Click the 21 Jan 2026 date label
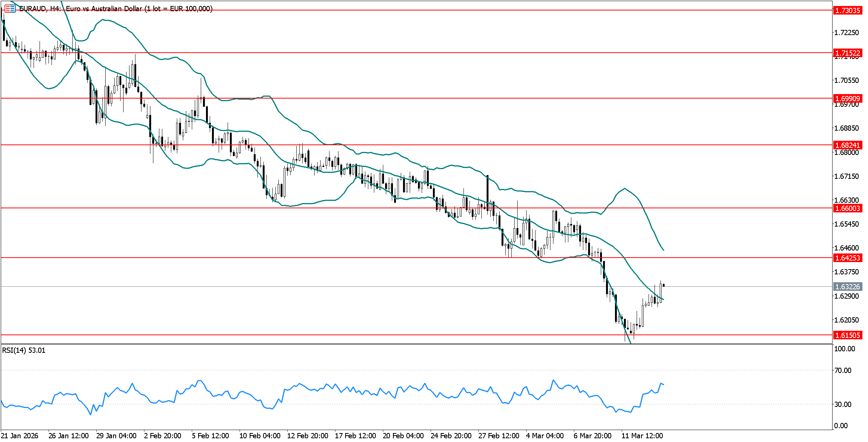 click(19, 436)
